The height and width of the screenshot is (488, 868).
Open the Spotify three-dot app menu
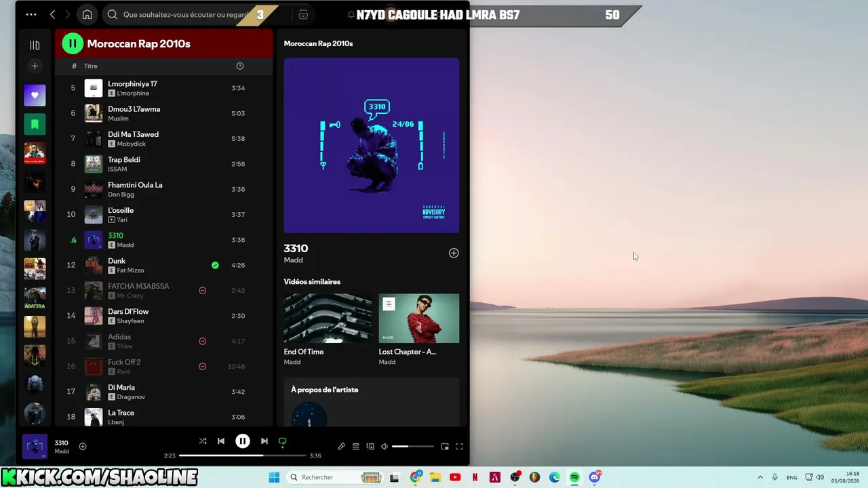[31, 14]
